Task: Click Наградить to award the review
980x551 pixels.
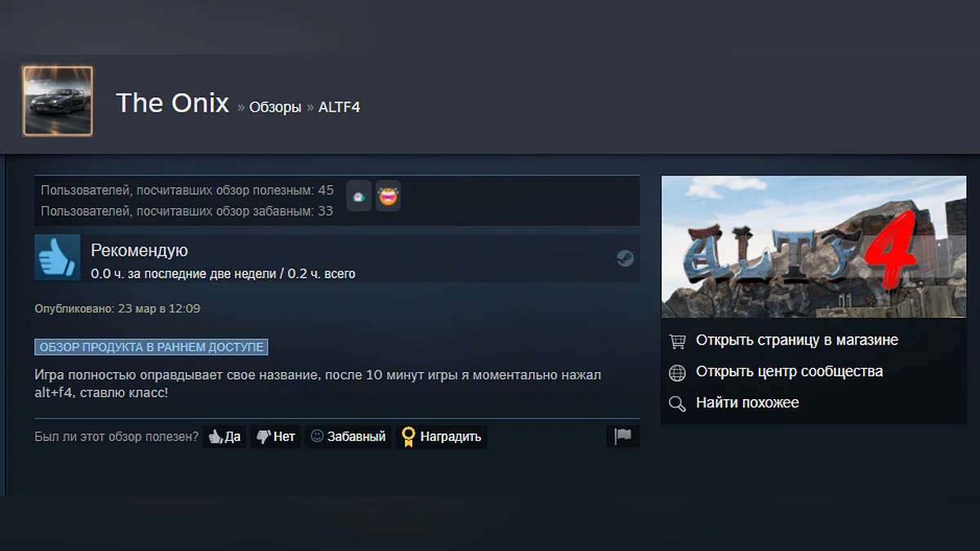Action: 441,437
